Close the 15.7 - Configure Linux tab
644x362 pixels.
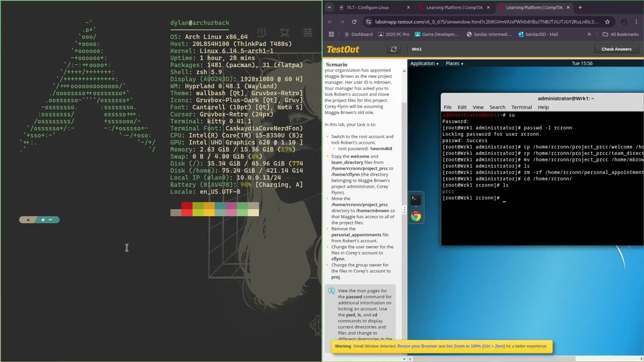408,8
